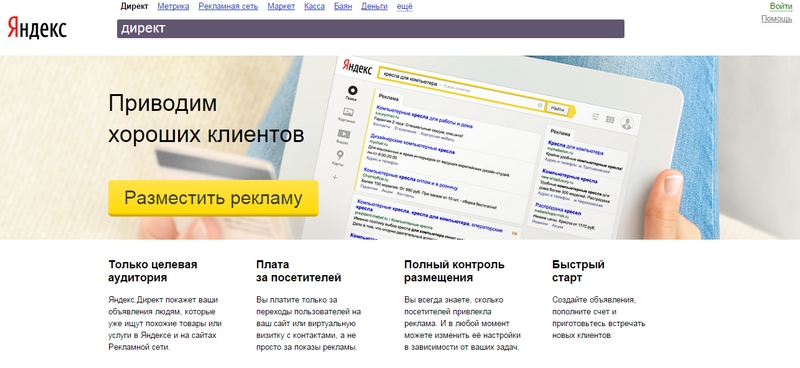The width and height of the screenshot is (800, 368).
Task: Click the Поиск icon in tablet sidebar
Action: [x=352, y=91]
